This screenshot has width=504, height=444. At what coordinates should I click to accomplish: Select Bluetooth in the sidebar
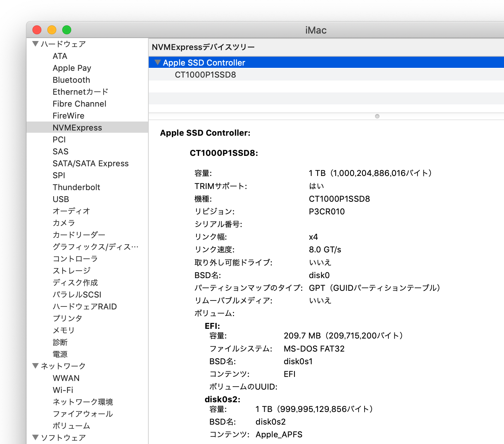pos(71,80)
